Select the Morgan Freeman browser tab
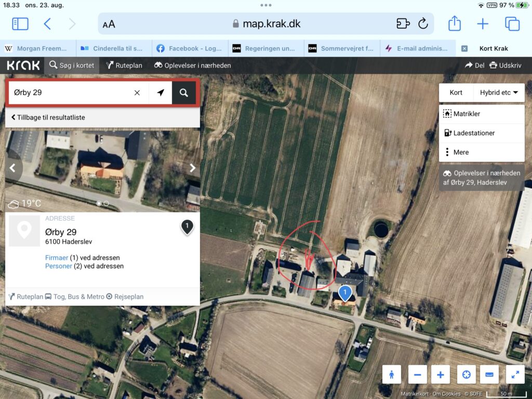 (x=37, y=48)
